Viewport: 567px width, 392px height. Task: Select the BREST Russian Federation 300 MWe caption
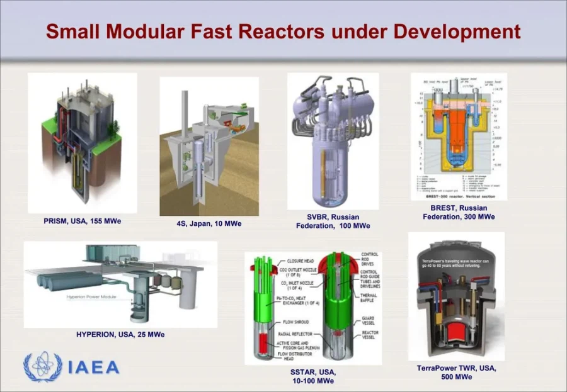(x=459, y=212)
